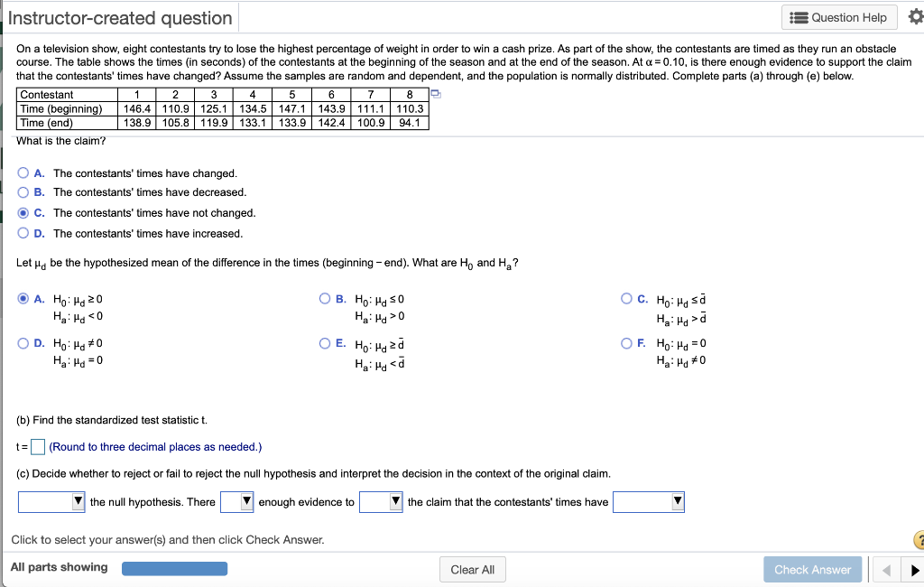Select claim option A, times have changed

[23, 172]
